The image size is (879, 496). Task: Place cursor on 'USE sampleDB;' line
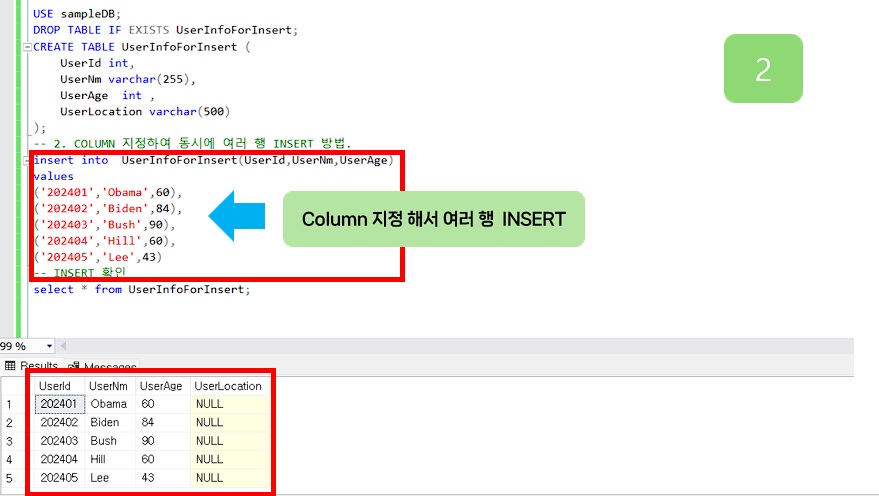click(x=77, y=14)
